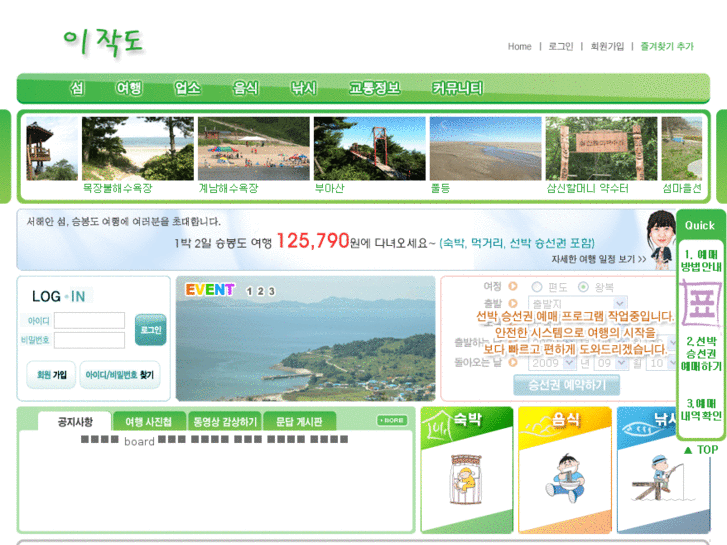Expand the 2009 year dropdown
Viewport: 727px width, 545px height.
pos(552,363)
